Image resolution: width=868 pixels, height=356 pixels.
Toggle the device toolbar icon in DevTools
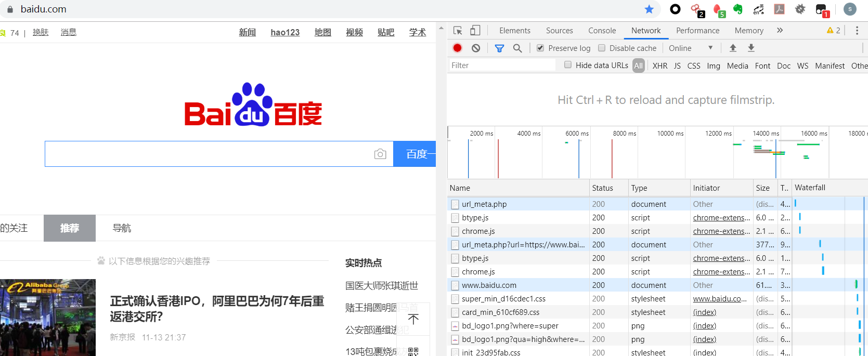[x=475, y=31]
